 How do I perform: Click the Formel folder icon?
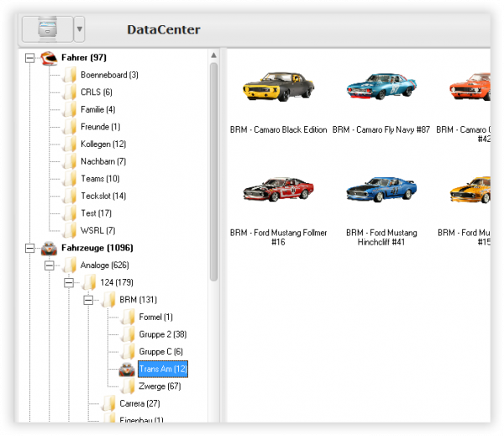pos(128,318)
